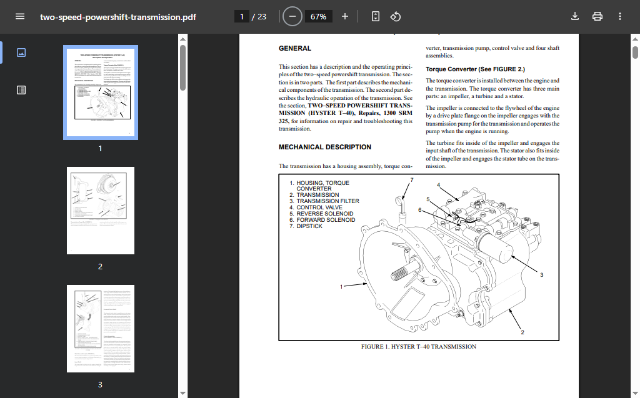Open the sidebar menu hamburger icon
The width and height of the screenshot is (640, 398).
(x=20, y=17)
